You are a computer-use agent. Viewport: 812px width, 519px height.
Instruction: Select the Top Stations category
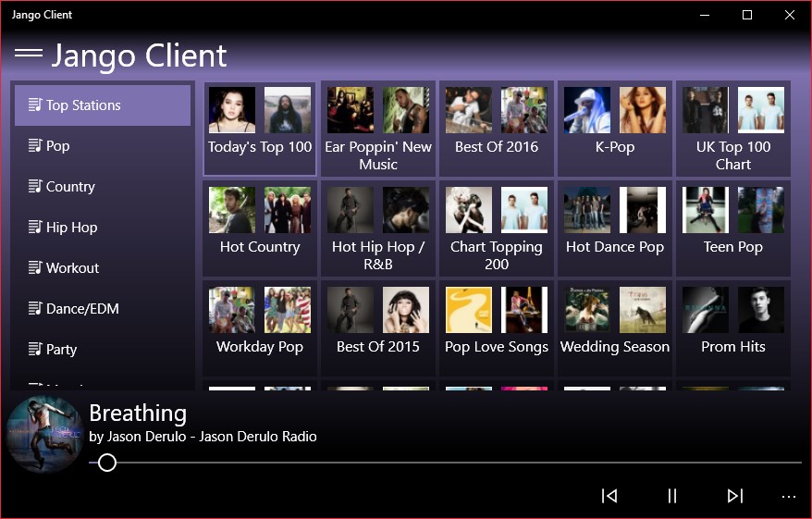103,105
